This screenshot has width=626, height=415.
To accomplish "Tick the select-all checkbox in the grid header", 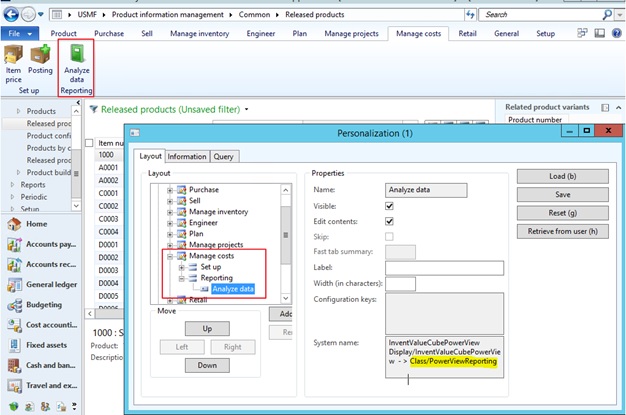I will 90,143.
